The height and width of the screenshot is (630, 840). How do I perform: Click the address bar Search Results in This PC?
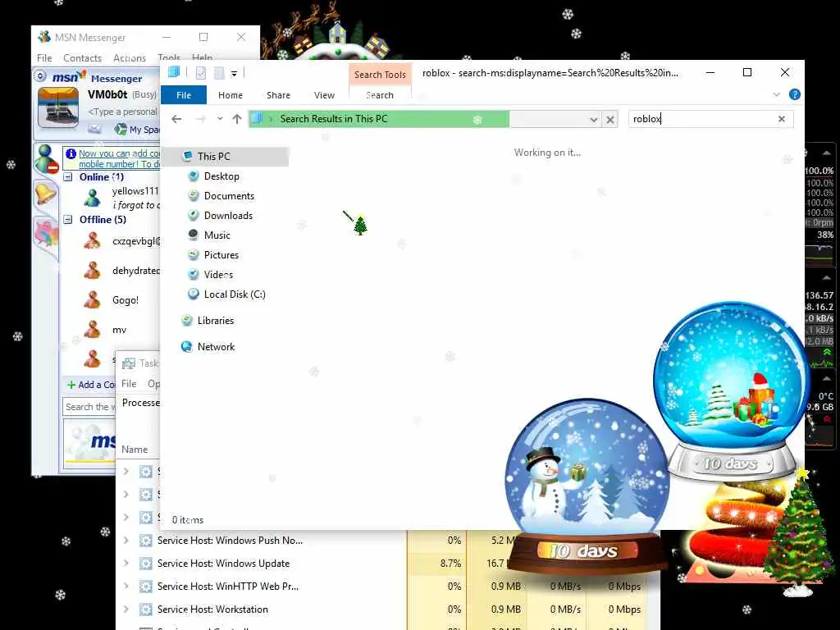[334, 119]
